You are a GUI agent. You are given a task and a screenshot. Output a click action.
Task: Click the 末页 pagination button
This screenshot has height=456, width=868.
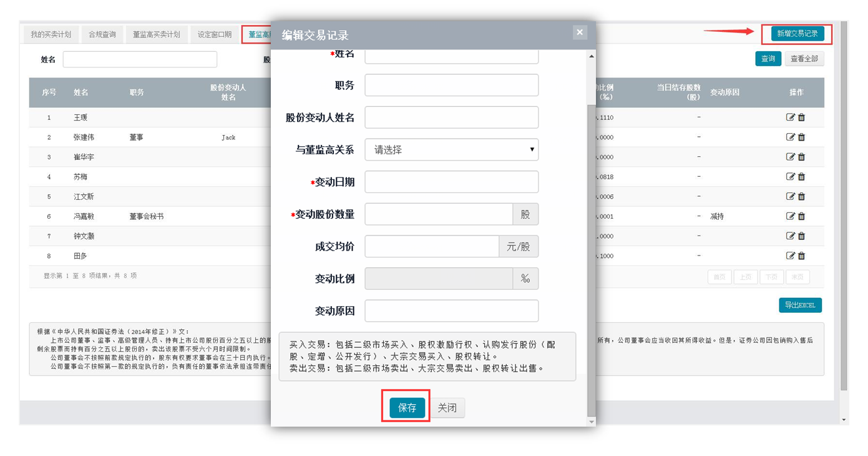[798, 277]
